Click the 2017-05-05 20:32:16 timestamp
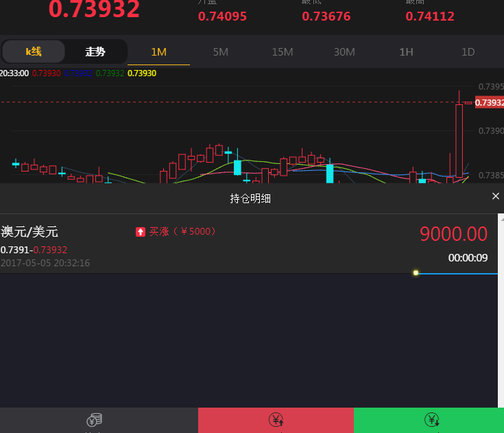The image size is (504, 433). pos(45,263)
